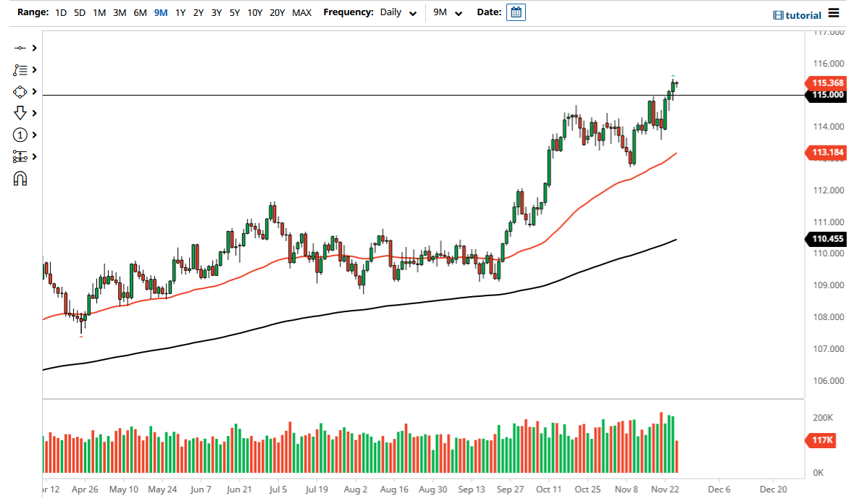This screenshot has width=849, height=504.
Task: Select the polygon shape drawing tool
Action: coord(20,91)
